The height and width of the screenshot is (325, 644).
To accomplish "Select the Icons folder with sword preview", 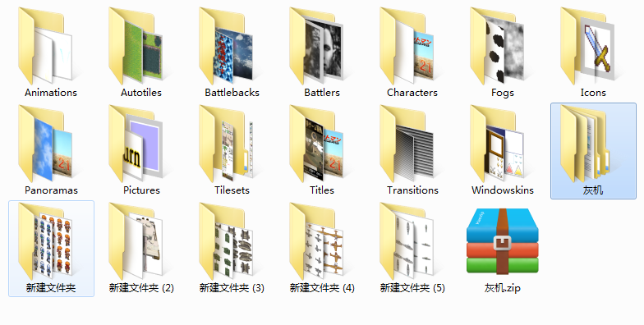I will coord(587,45).
